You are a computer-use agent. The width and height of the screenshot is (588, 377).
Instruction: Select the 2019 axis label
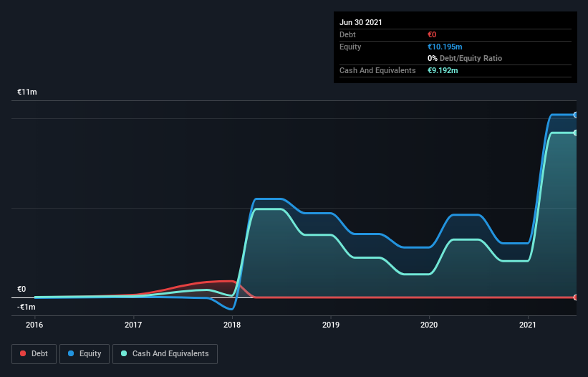(x=331, y=325)
